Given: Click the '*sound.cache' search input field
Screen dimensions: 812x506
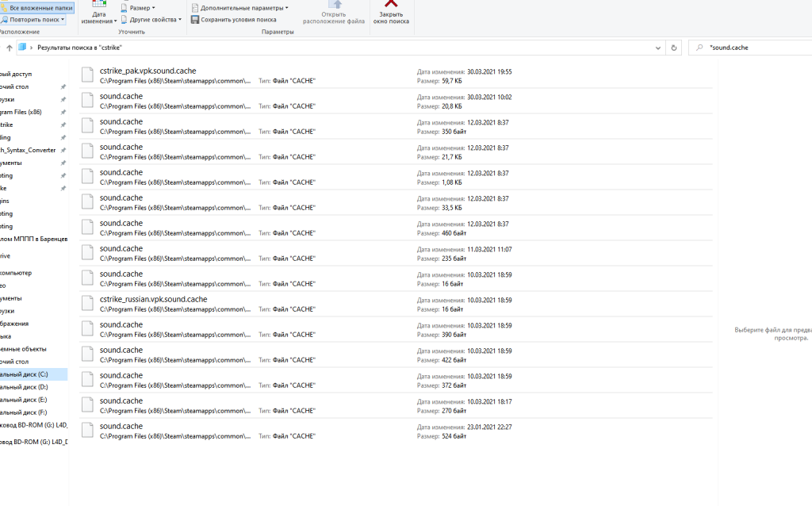Looking at the screenshot, I should 753,48.
